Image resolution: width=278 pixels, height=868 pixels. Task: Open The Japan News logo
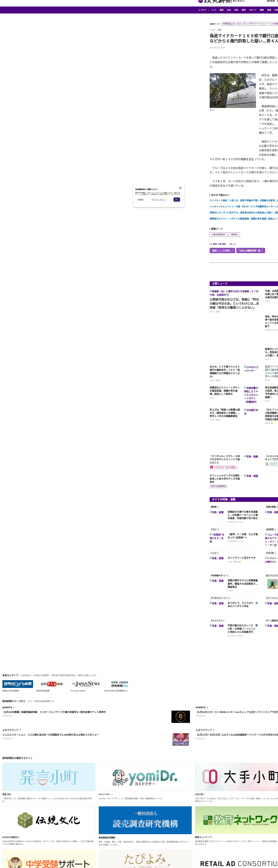pyautogui.click(x=86, y=684)
